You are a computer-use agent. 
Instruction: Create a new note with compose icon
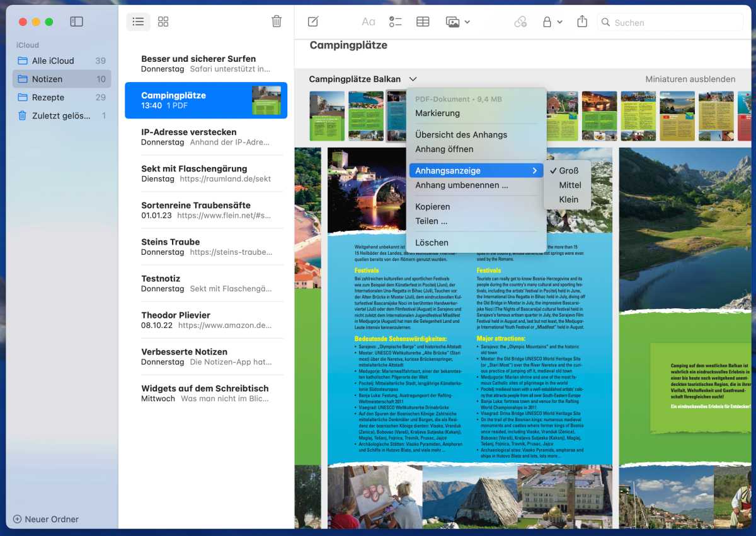(313, 22)
